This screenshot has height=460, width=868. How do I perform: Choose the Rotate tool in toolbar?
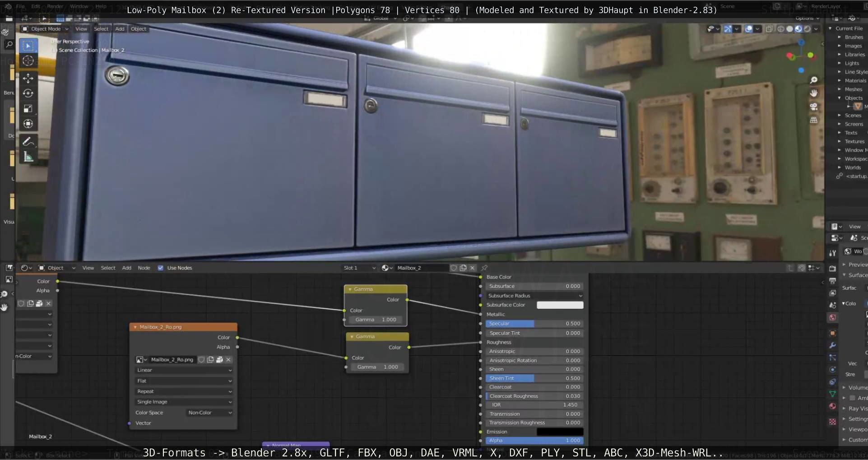pos(28,93)
